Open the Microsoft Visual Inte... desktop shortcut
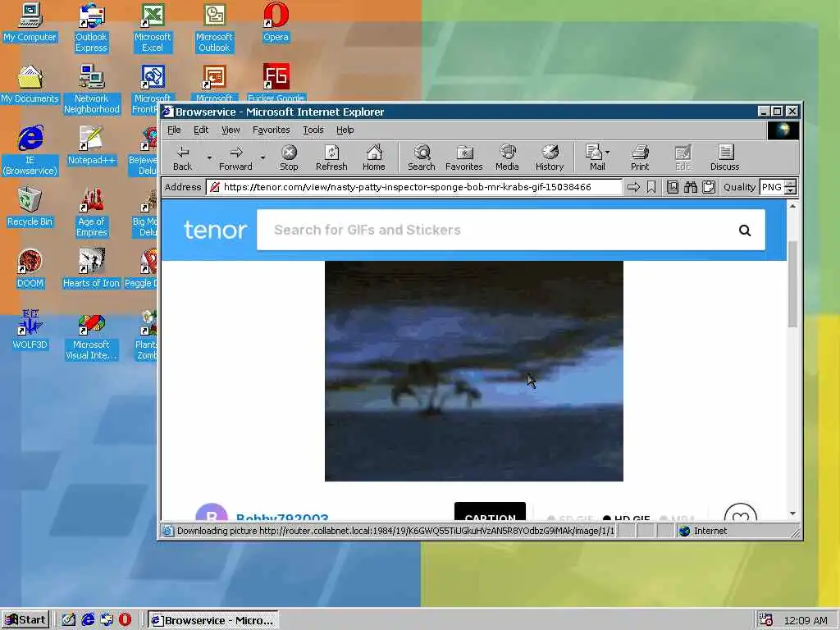840x630 pixels. [x=91, y=336]
